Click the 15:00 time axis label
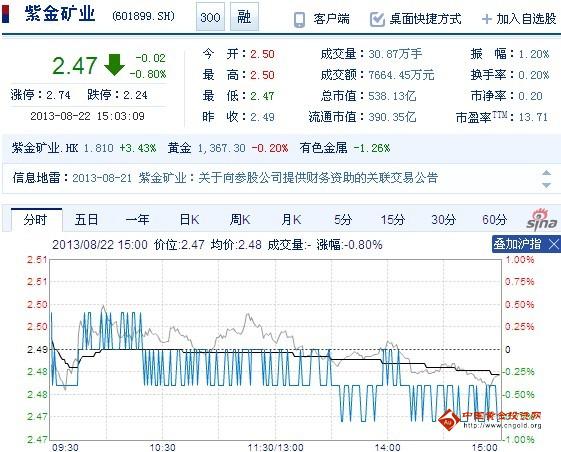This screenshot has width=561, height=452. (484, 447)
